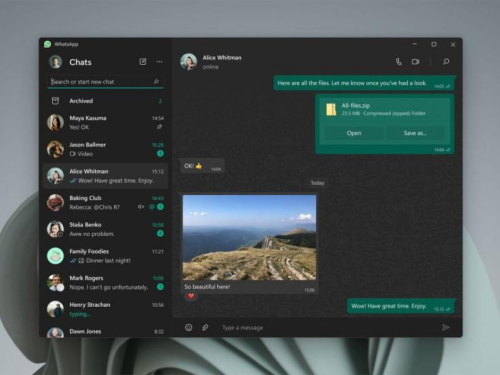
Task: Click the heart reaction under the photo
Action: tap(191, 296)
